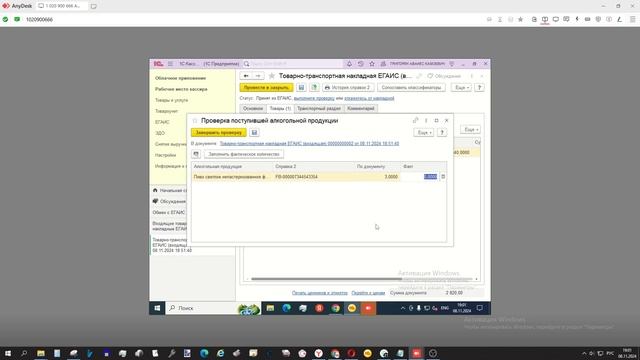Open Yandex browser on the remote taskbar
Screen dimensions: 640x360
(319, 308)
